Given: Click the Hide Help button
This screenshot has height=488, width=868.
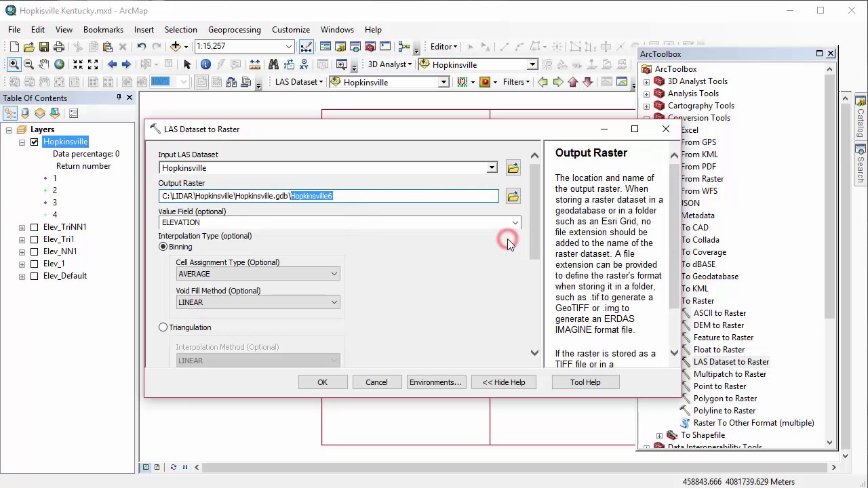Looking at the screenshot, I should [504, 382].
